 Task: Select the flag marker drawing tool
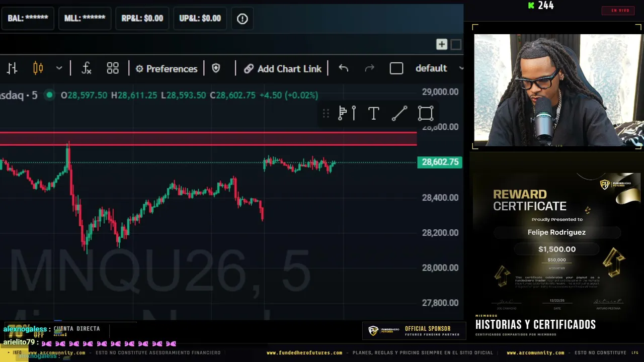(x=347, y=114)
